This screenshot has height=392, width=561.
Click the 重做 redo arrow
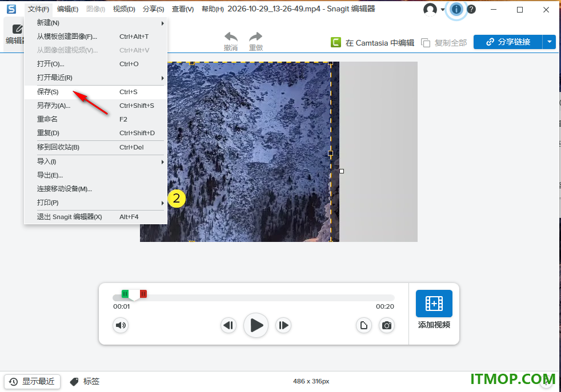(x=256, y=37)
